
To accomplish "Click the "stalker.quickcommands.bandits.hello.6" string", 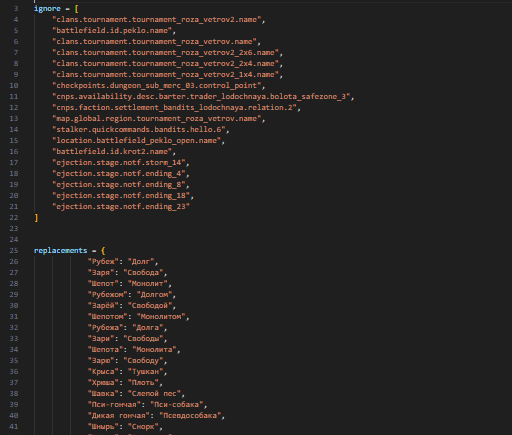I will click(139, 130).
